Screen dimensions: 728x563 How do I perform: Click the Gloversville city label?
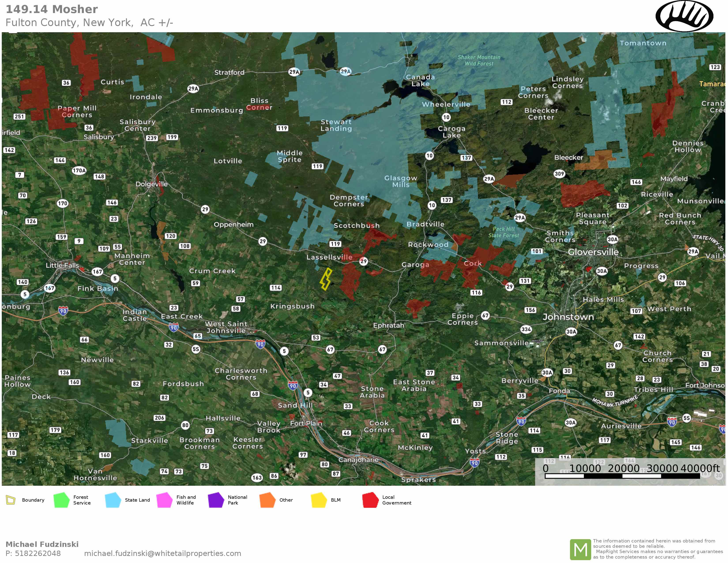[x=593, y=252]
